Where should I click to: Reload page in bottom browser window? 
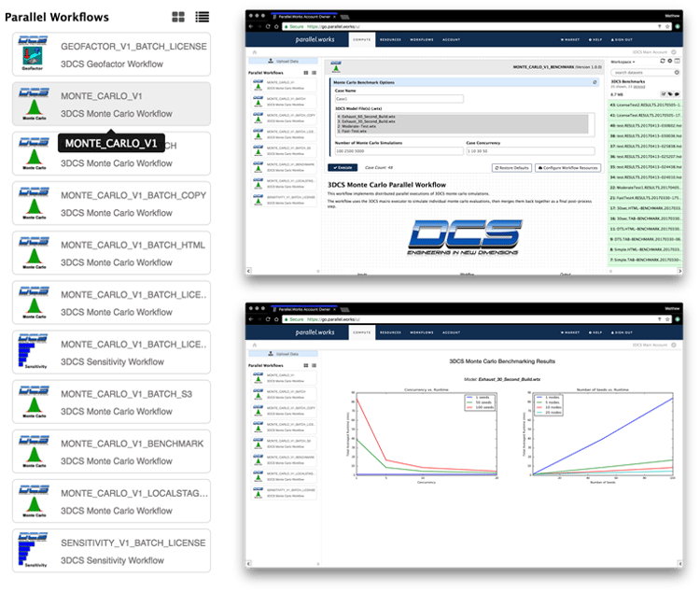tap(268, 319)
